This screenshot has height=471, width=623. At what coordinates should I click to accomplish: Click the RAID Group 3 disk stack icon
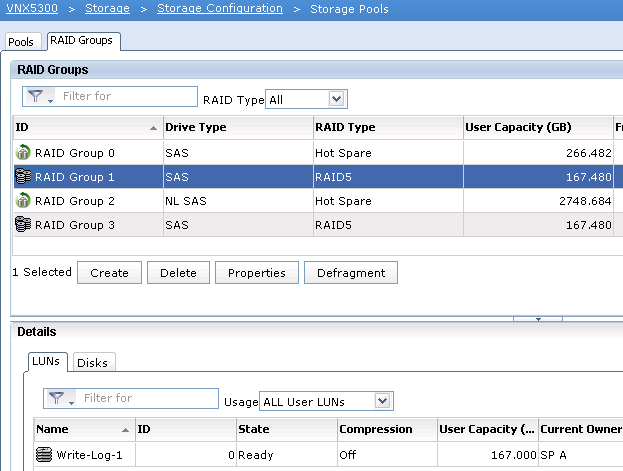point(23,224)
